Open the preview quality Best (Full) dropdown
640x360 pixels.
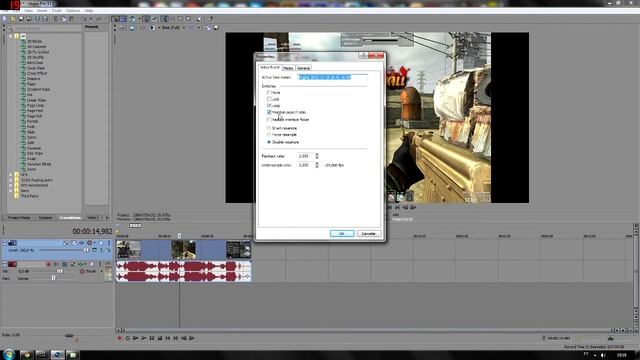pos(173,28)
